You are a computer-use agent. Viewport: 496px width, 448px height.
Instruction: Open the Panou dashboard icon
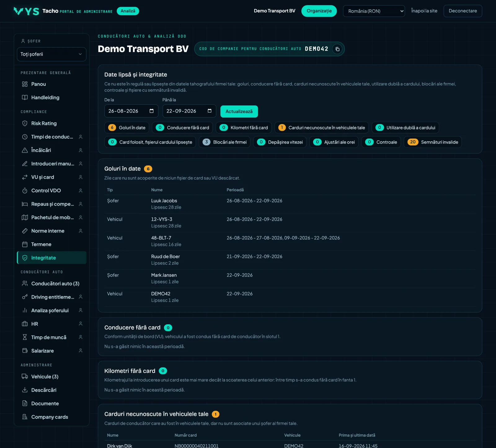(x=25, y=84)
